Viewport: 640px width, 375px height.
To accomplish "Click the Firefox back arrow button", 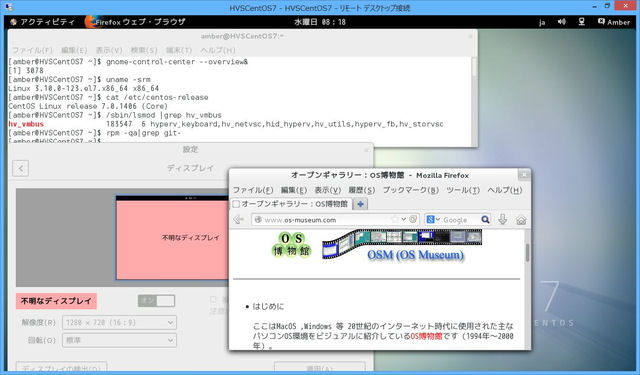I will [239, 220].
